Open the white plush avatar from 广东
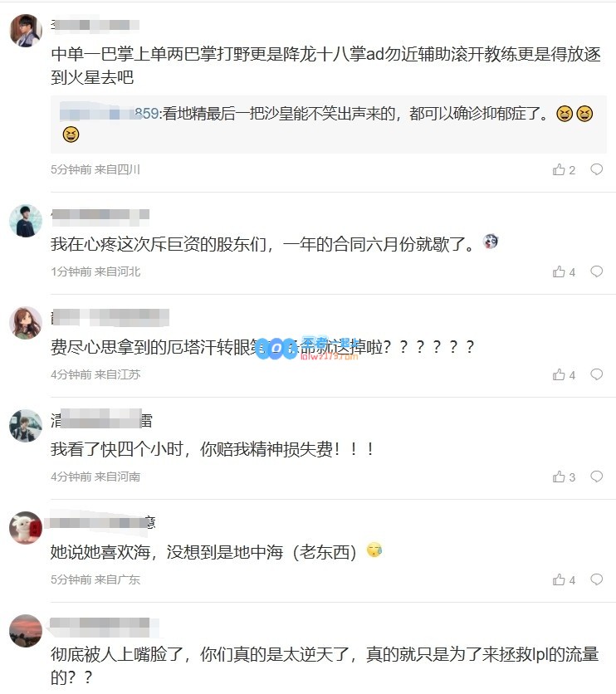The image size is (616, 694). 26,528
